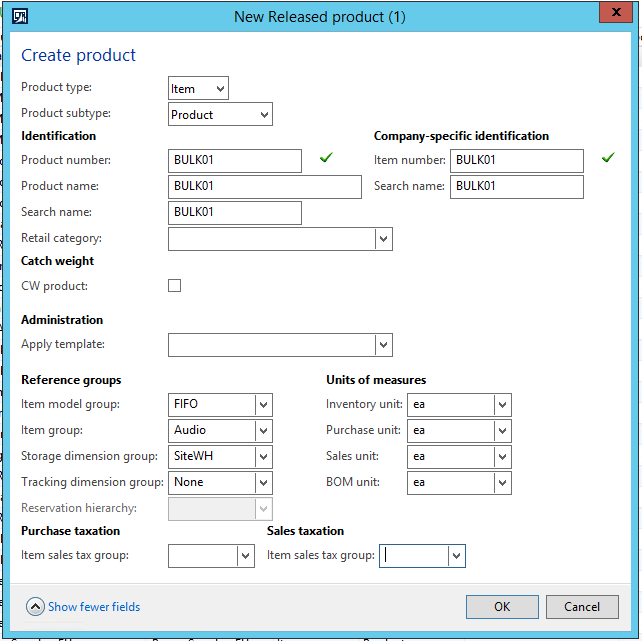Click the green checkmark beside Product number

click(325, 158)
